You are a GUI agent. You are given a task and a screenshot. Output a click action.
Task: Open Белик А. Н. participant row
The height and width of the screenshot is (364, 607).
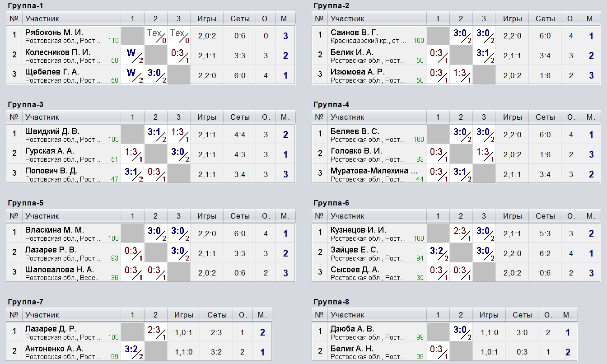(x=445, y=352)
